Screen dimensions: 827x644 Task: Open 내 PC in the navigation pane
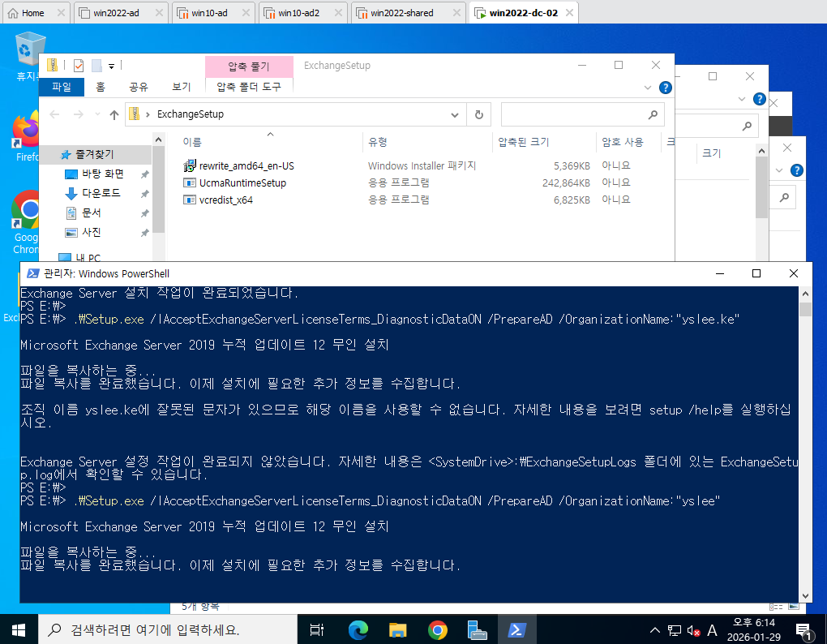click(87, 257)
